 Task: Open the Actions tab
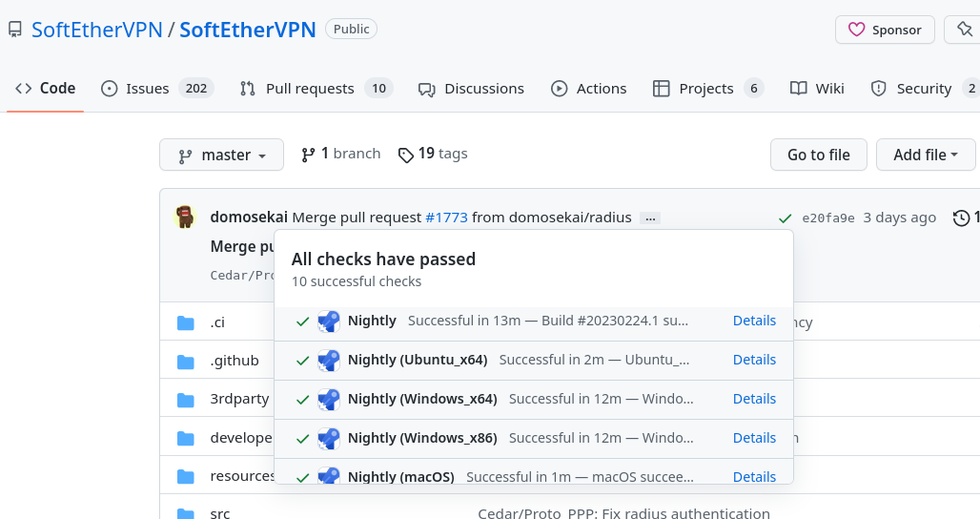tap(589, 88)
